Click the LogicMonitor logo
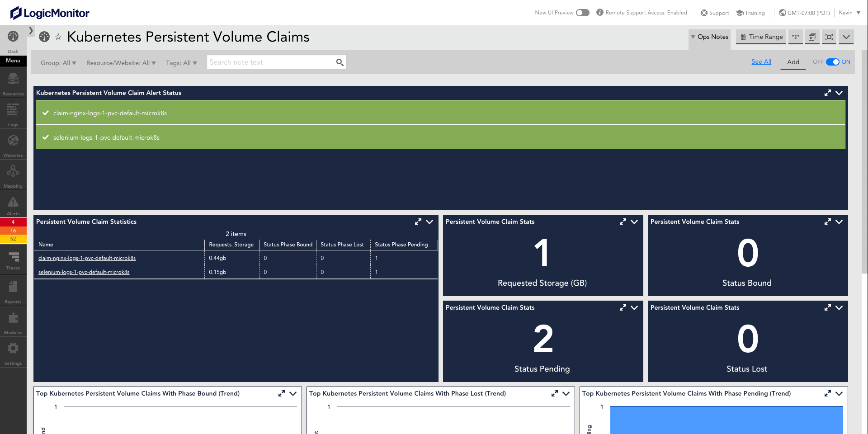Viewport: 868px width, 434px height. [50, 13]
